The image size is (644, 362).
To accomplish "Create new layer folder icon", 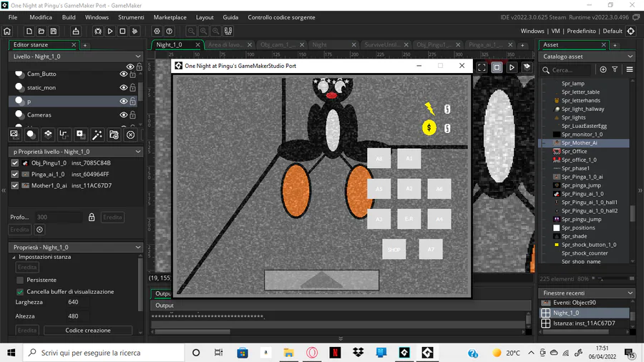I will tap(114, 134).
